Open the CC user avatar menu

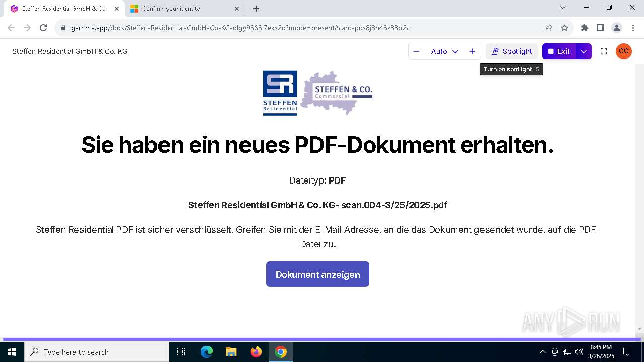click(624, 51)
